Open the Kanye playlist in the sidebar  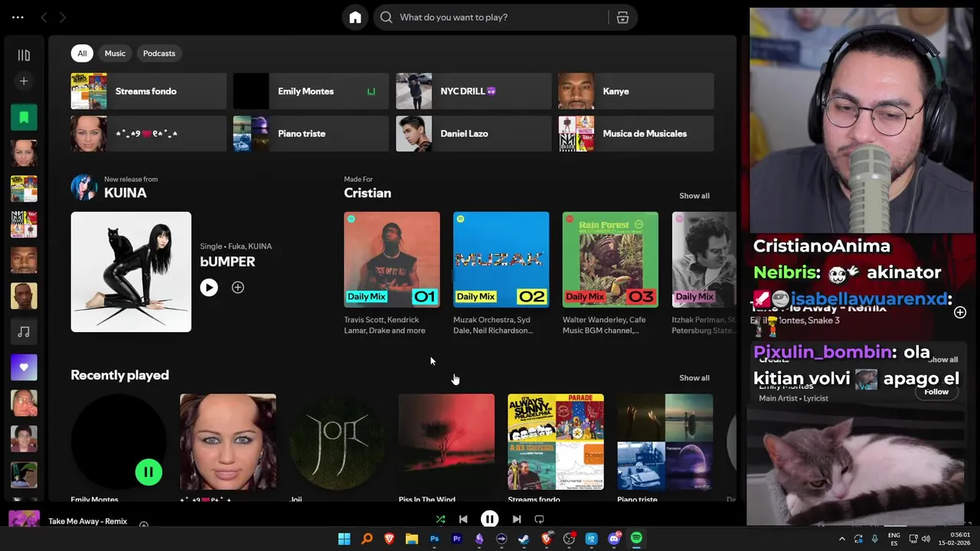24,260
